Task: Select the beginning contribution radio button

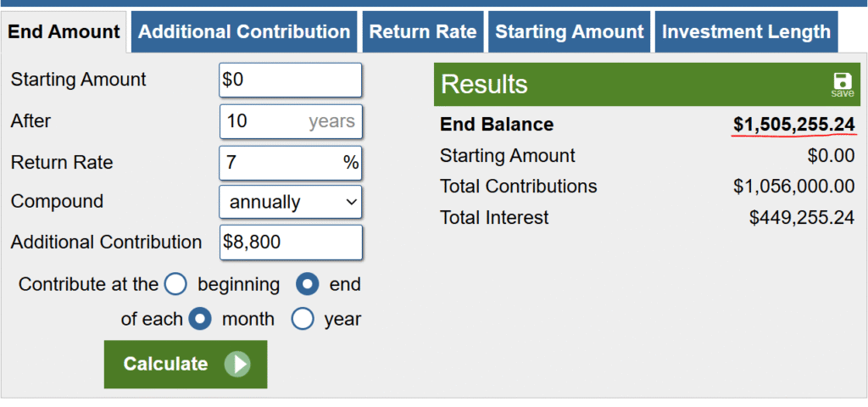Action: [175, 284]
